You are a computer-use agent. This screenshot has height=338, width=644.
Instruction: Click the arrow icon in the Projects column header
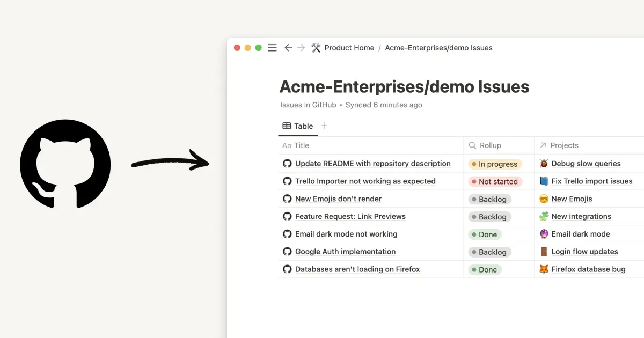click(x=542, y=145)
